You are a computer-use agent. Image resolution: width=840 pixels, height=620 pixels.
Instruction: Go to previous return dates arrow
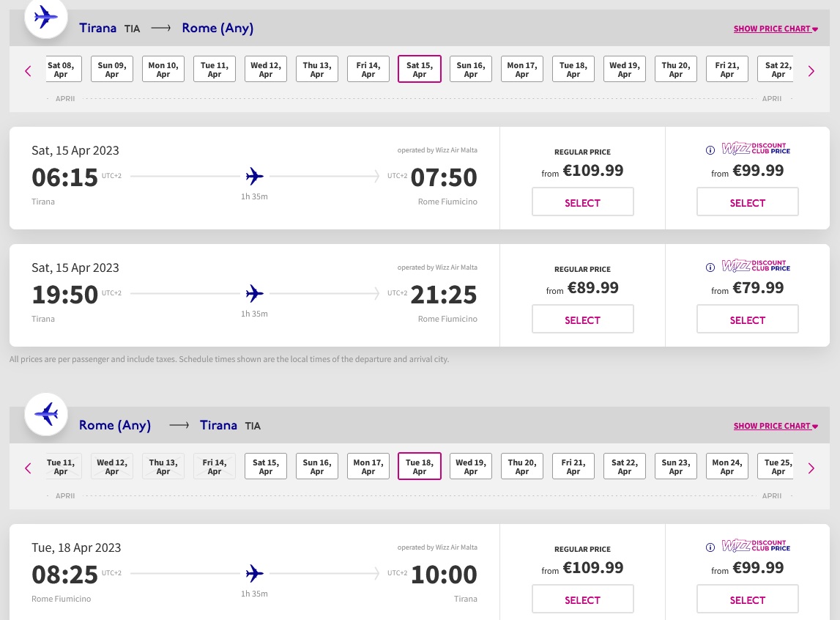point(28,468)
